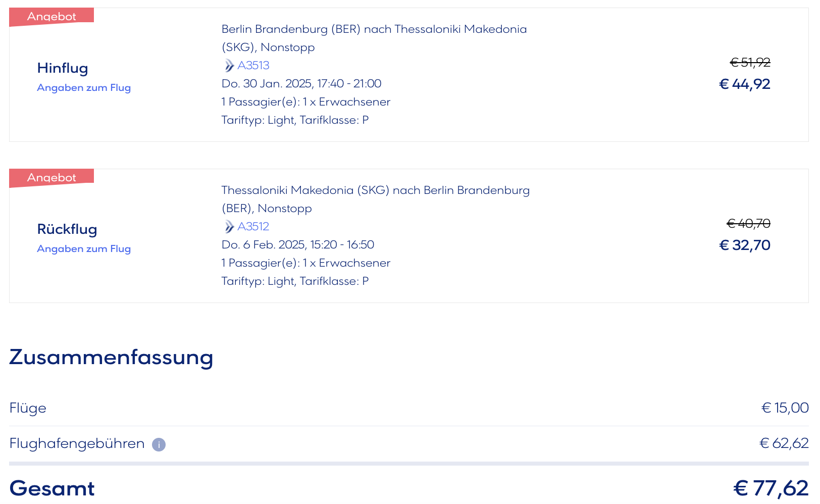Open Angaben zum Flug under Hinflug
The height and width of the screenshot is (504, 820).
coord(84,88)
